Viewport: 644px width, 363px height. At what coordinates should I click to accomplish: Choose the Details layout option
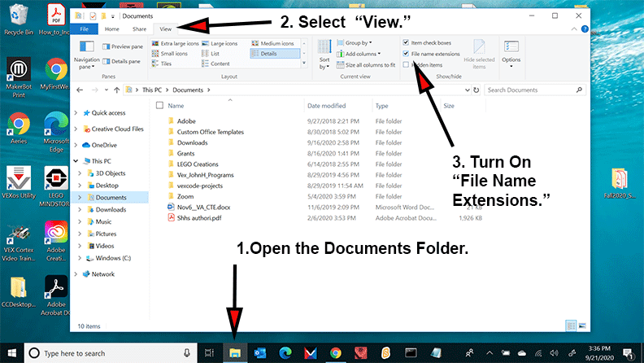point(268,53)
